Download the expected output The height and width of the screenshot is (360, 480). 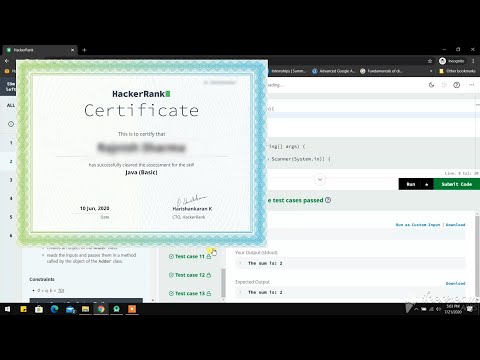(x=455, y=283)
